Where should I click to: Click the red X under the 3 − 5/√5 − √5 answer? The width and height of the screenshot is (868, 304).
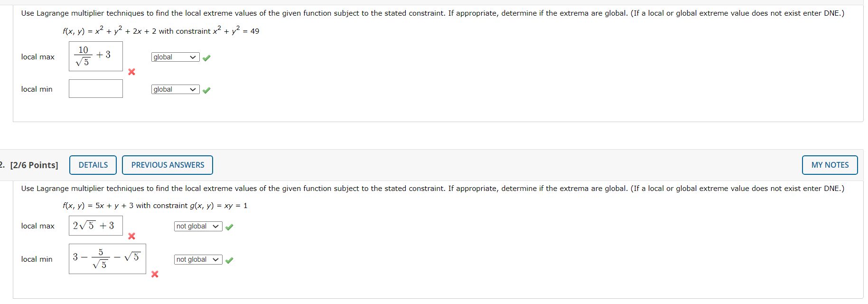[x=154, y=275]
